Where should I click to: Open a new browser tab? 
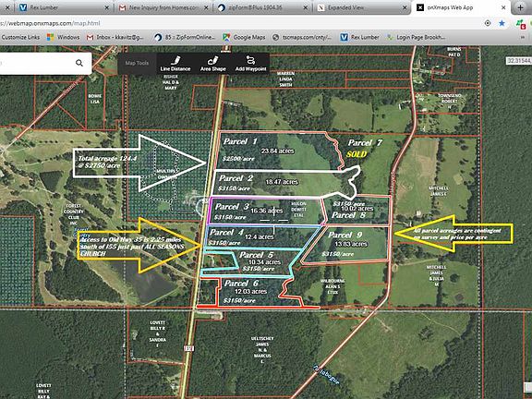pos(520,7)
